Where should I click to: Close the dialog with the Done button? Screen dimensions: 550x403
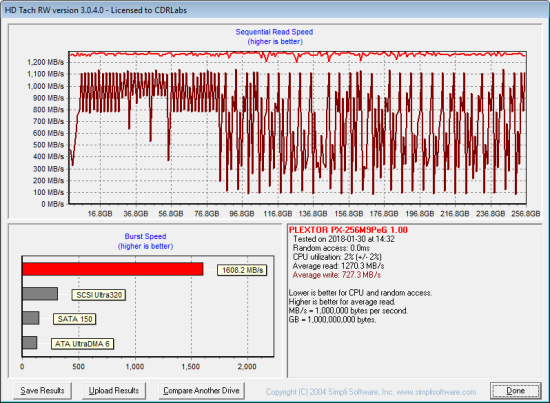pyautogui.click(x=516, y=391)
